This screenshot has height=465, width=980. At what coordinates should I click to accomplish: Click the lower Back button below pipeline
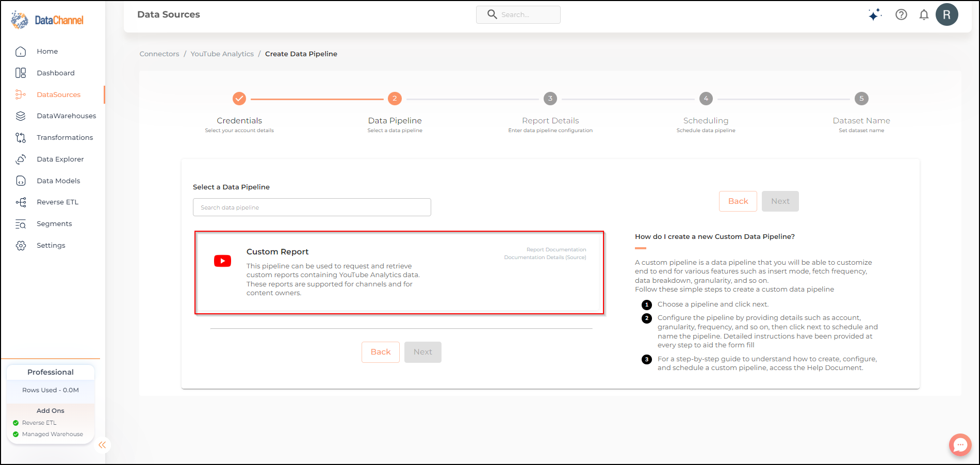[381, 352]
